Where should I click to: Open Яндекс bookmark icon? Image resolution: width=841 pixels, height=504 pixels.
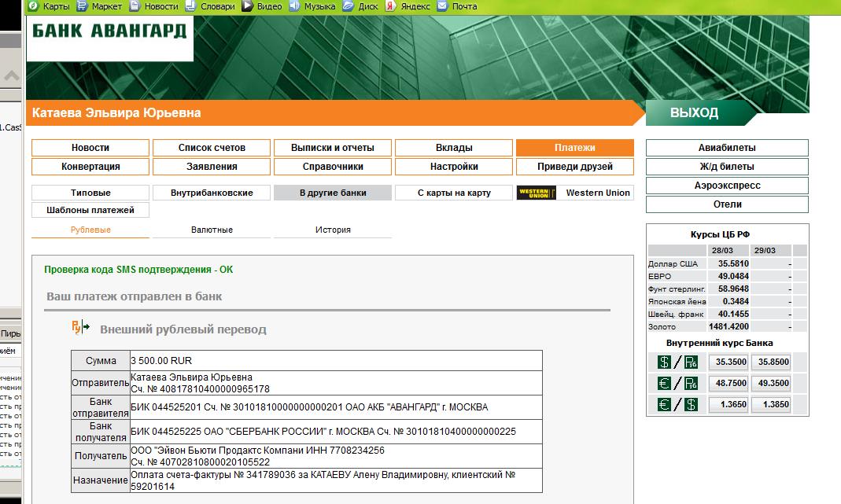tap(391, 6)
